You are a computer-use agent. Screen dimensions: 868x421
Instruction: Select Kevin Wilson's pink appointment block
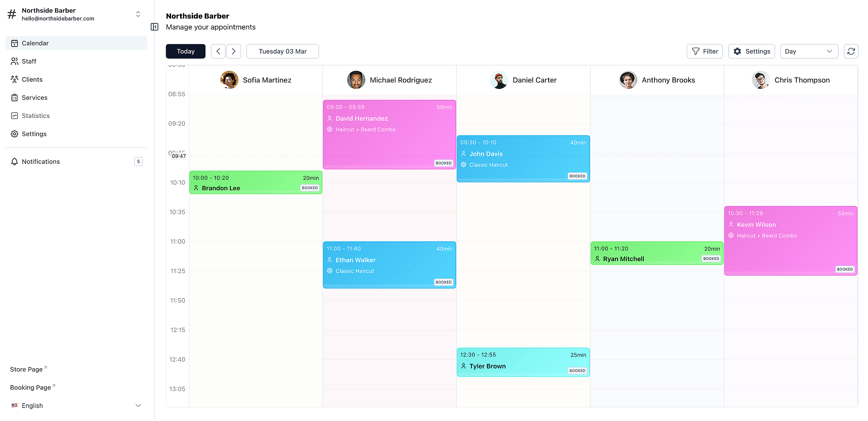click(x=790, y=241)
